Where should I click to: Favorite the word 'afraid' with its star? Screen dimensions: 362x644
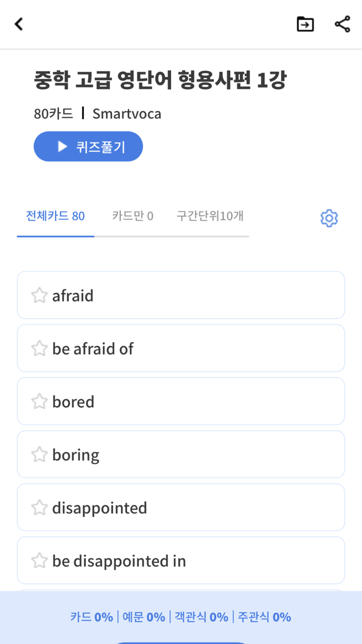coord(39,295)
